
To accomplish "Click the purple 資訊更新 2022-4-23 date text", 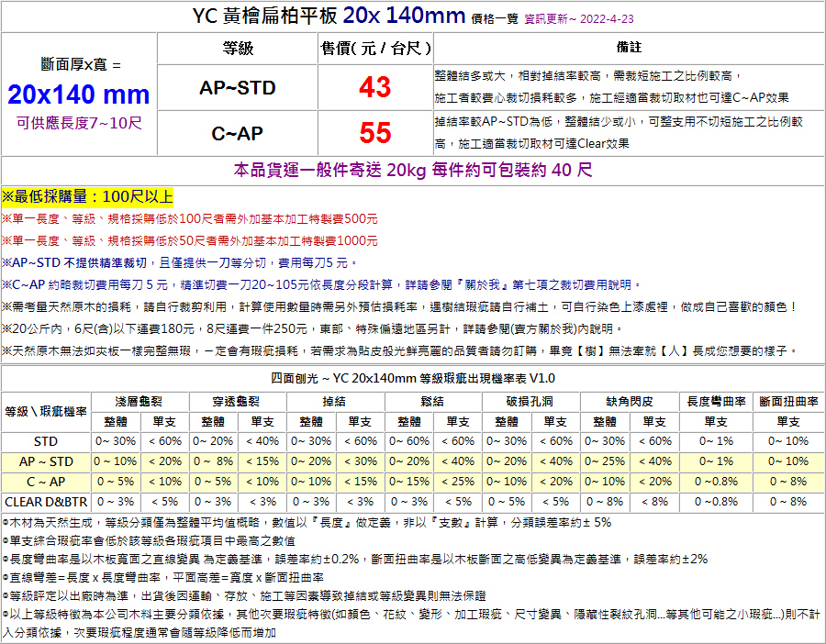I will (x=578, y=17).
